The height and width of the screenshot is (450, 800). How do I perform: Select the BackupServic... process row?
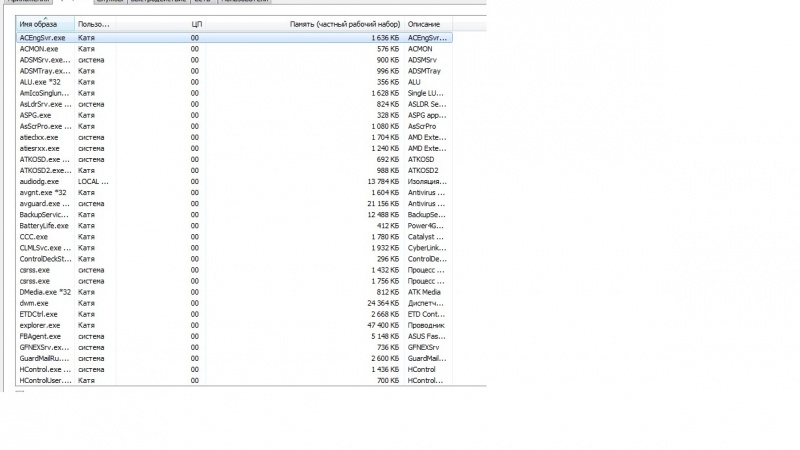[x=234, y=215]
